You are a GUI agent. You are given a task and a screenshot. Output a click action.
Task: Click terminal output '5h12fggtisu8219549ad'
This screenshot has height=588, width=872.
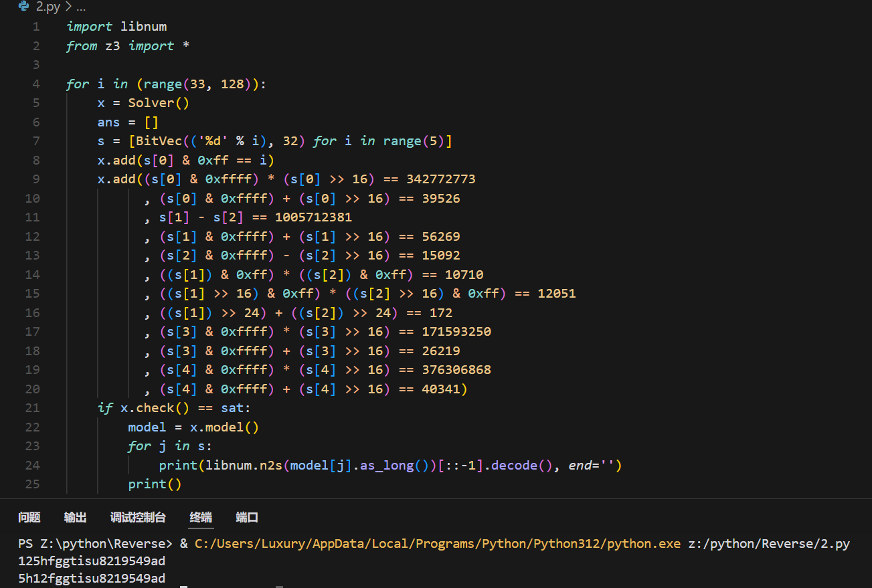92,578
